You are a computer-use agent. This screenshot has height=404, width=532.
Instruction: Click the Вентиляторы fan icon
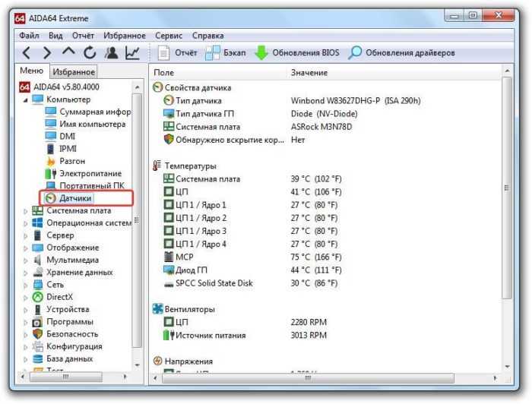tap(157, 309)
